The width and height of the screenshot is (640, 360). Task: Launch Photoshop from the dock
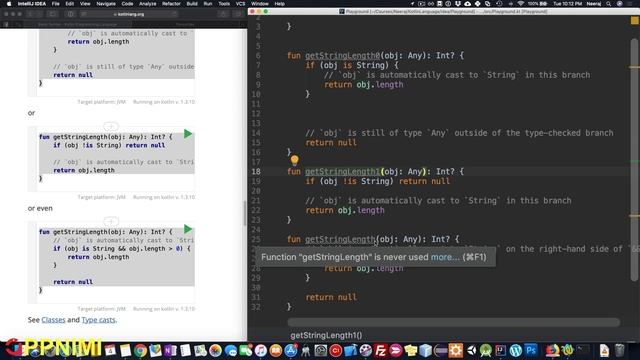point(531,350)
